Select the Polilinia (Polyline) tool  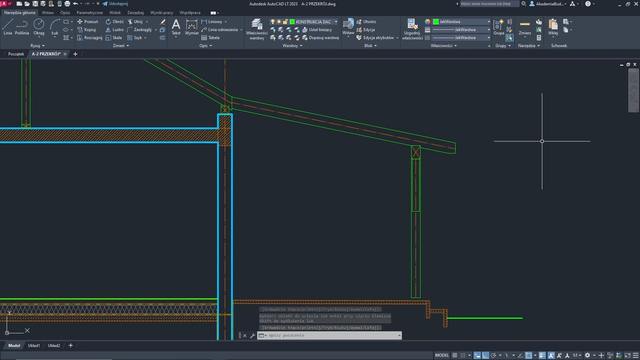[x=22, y=27]
